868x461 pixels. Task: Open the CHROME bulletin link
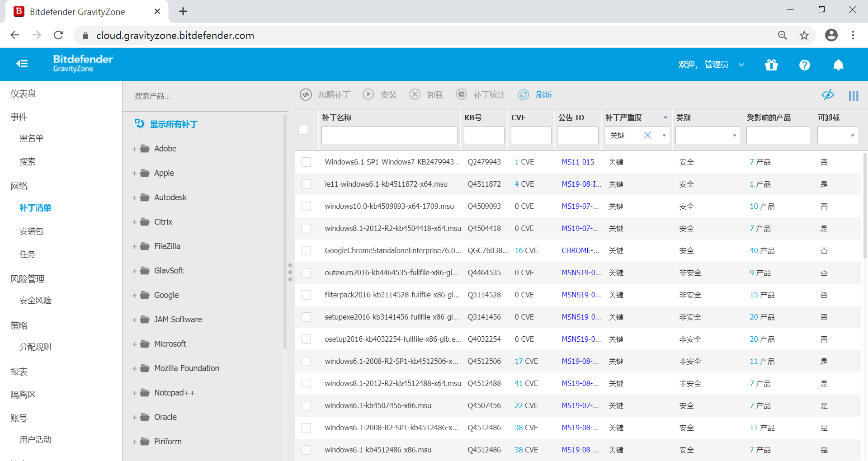[580, 250]
